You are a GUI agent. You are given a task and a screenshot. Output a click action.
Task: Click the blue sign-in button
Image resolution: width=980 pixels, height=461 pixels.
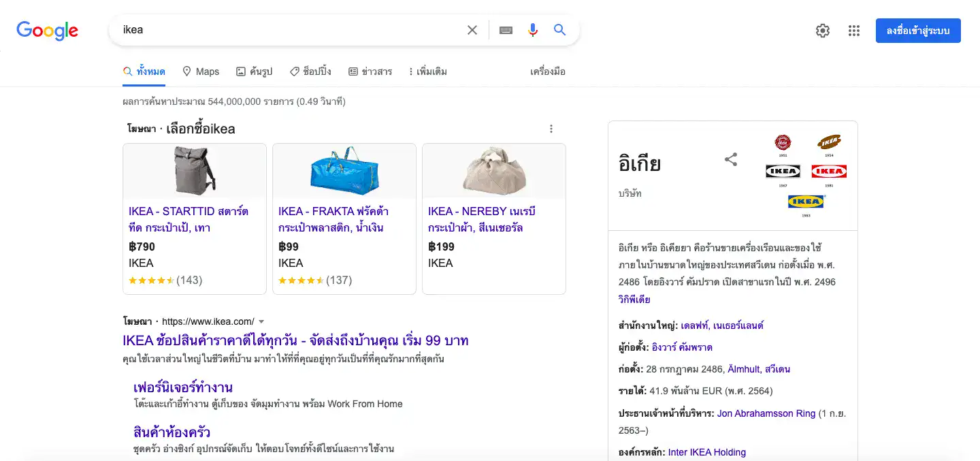918,30
